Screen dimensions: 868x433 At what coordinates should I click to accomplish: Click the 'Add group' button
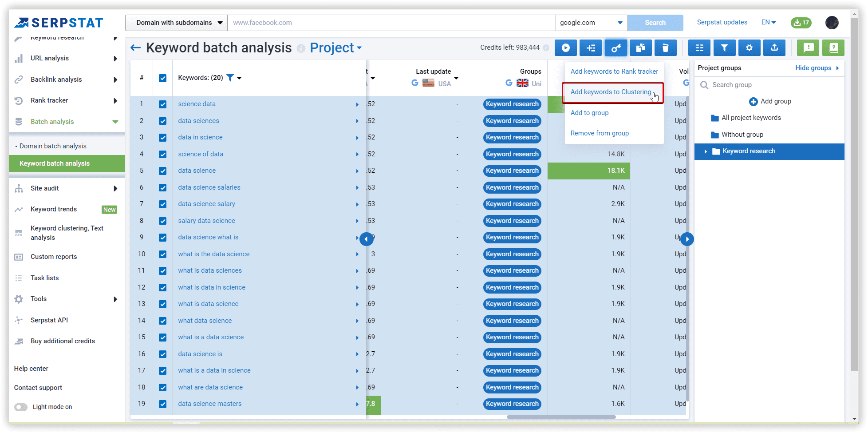click(770, 101)
